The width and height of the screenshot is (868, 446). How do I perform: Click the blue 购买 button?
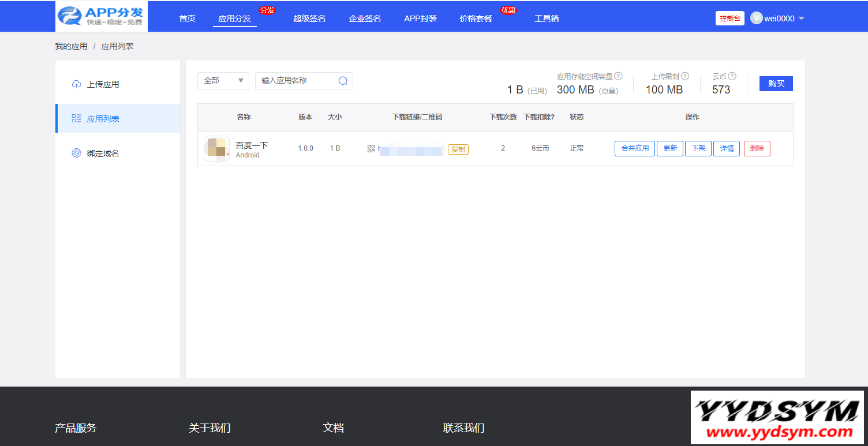(776, 84)
